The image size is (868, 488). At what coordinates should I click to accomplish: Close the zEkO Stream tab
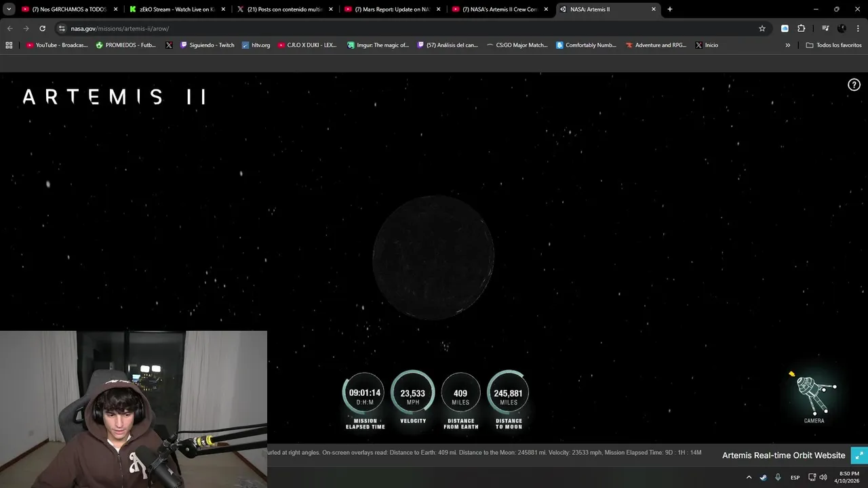coord(223,9)
